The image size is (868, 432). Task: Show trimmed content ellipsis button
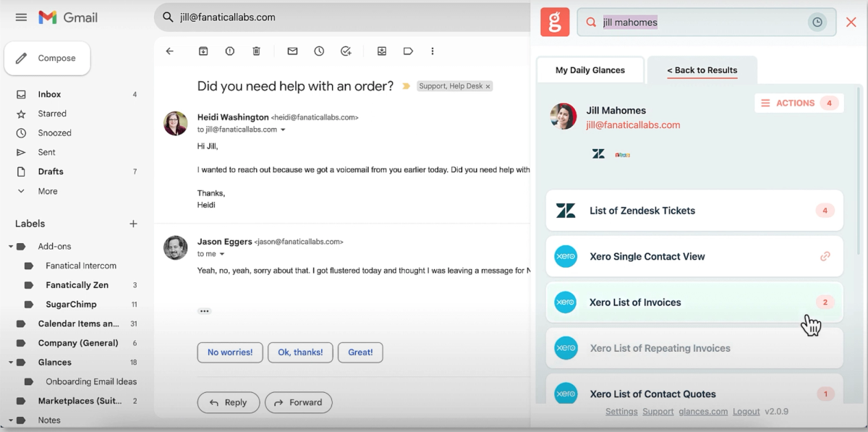[205, 311]
